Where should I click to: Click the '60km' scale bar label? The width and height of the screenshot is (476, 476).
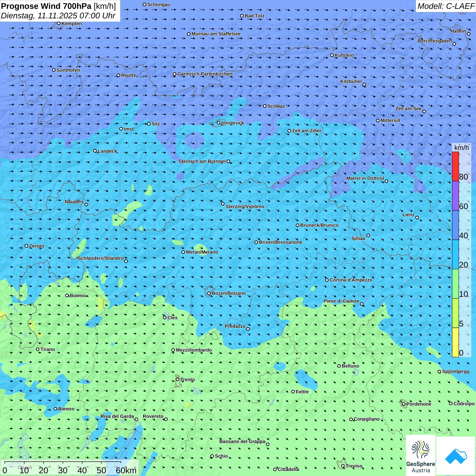pyautogui.click(x=126, y=470)
